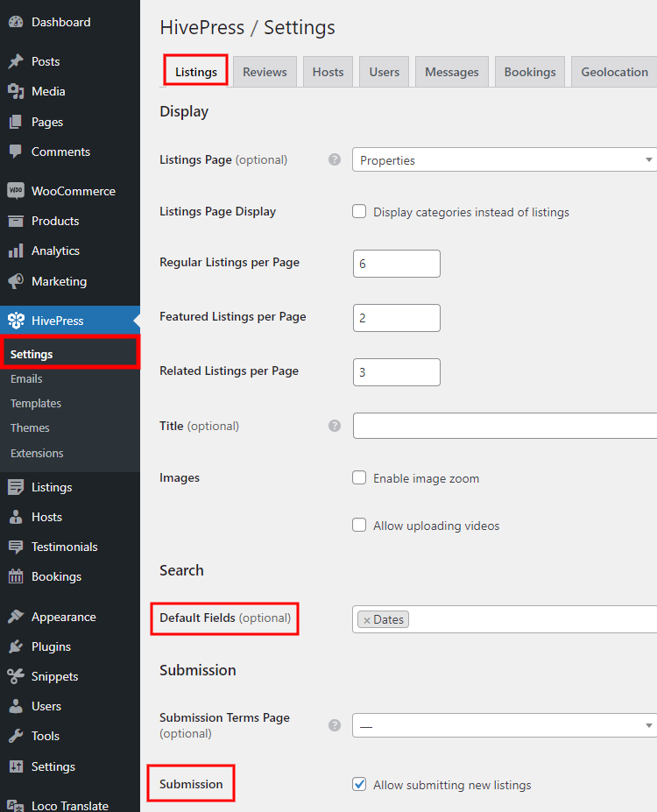Click the Snippets scissors icon

[x=16, y=676]
